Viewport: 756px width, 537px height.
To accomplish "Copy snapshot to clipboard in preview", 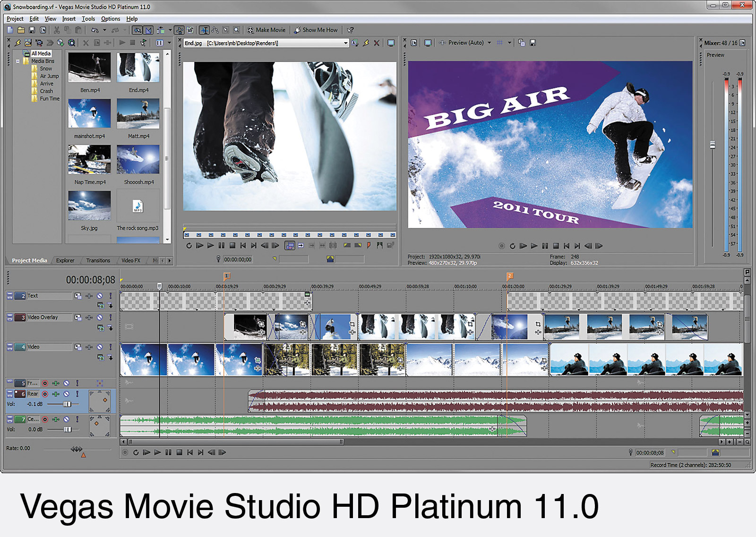I will [x=522, y=43].
